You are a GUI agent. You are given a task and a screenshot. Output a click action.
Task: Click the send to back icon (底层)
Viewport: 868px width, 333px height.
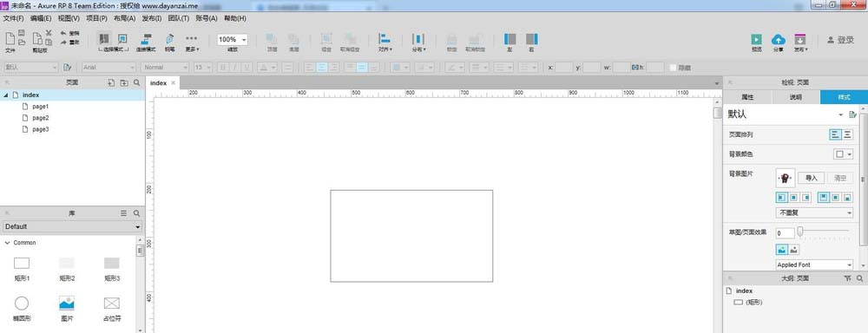coord(294,39)
